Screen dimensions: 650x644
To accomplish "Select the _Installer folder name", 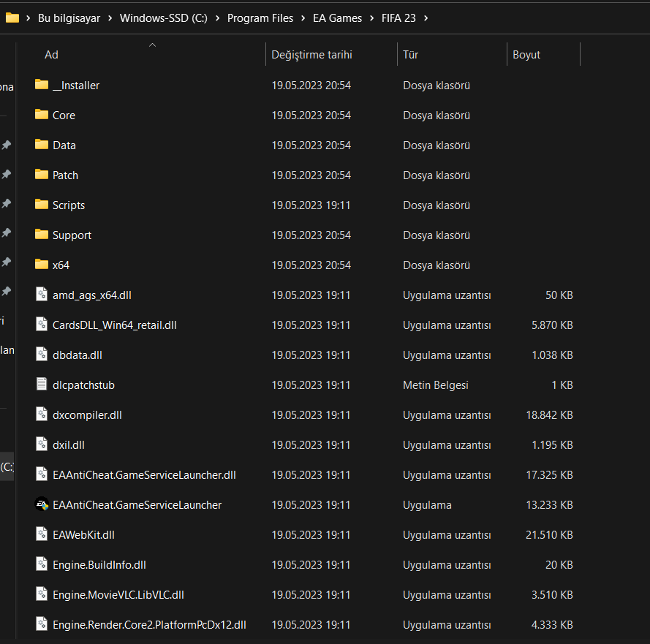I will point(76,86).
